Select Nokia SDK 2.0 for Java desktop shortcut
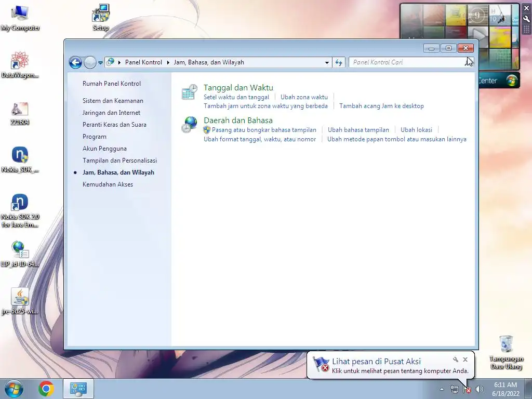Viewport: 532px width, 399px height. click(20, 210)
